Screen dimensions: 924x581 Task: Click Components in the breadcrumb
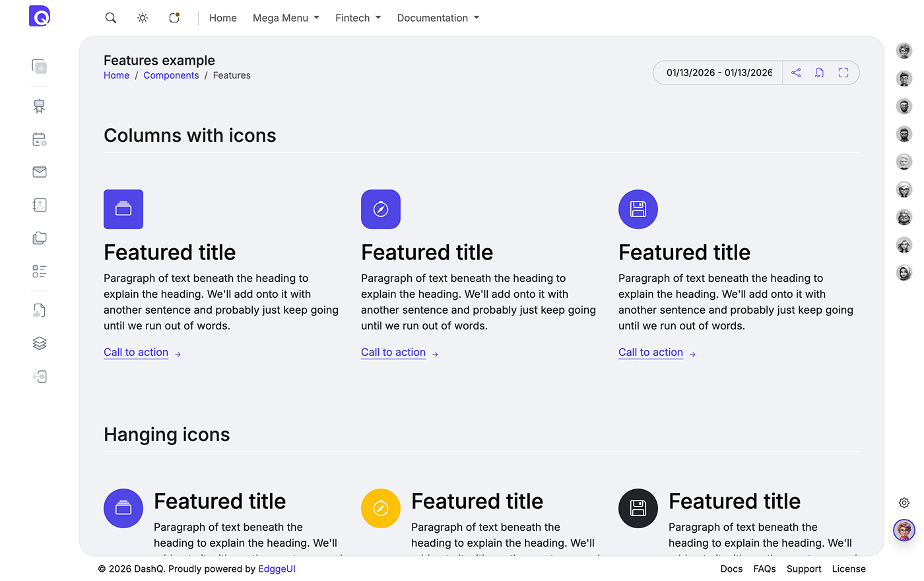[x=171, y=75]
